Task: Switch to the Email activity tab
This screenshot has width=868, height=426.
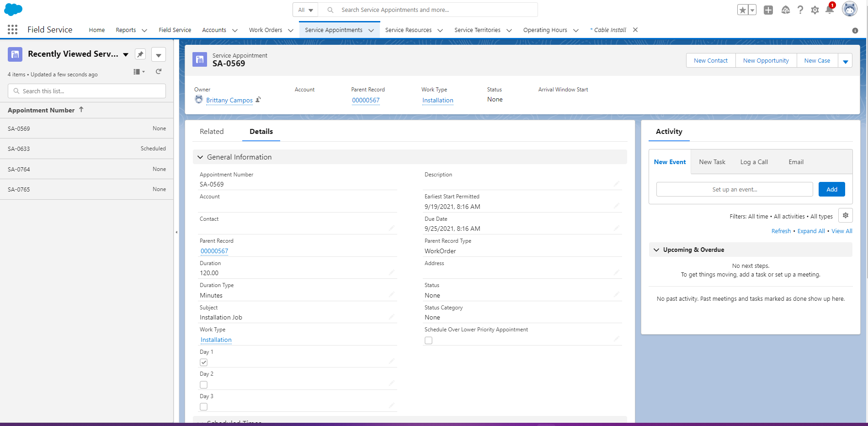Action: coord(796,162)
